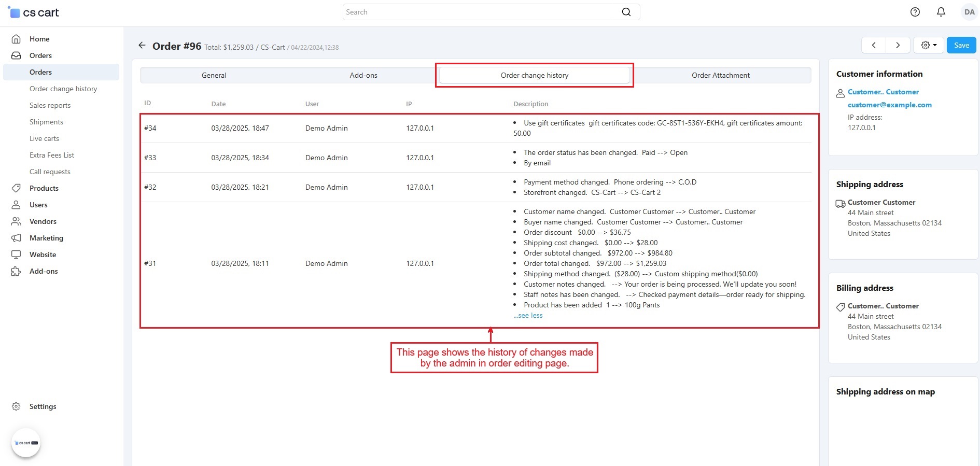Click the CS-Cart logo in header
The width and height of the screenshot is (980, 466).
[34, 12]
